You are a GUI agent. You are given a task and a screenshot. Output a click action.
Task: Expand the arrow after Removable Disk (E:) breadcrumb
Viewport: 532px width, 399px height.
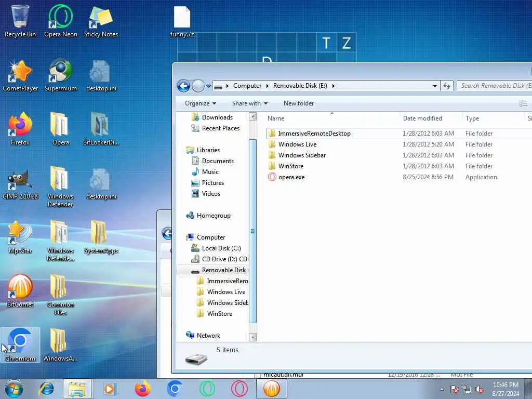tap(333, 86)
